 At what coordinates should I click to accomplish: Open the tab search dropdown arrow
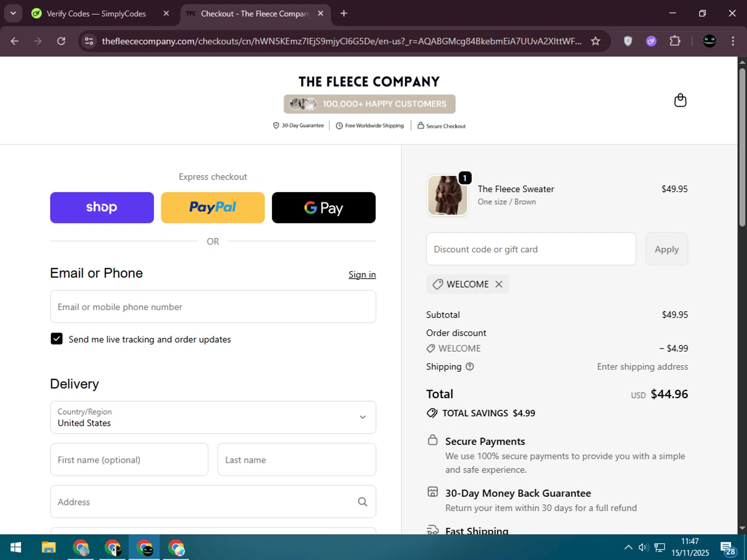(x=13, y=13)
